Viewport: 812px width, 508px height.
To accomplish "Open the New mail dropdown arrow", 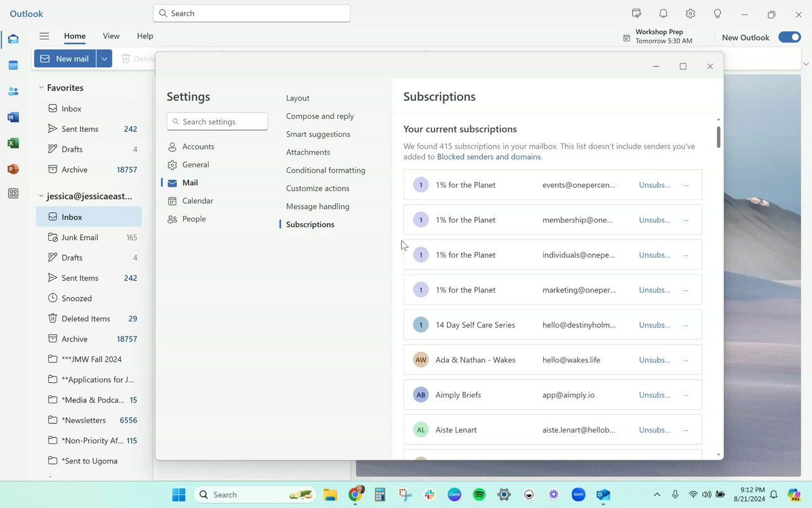I will (104, 58).
